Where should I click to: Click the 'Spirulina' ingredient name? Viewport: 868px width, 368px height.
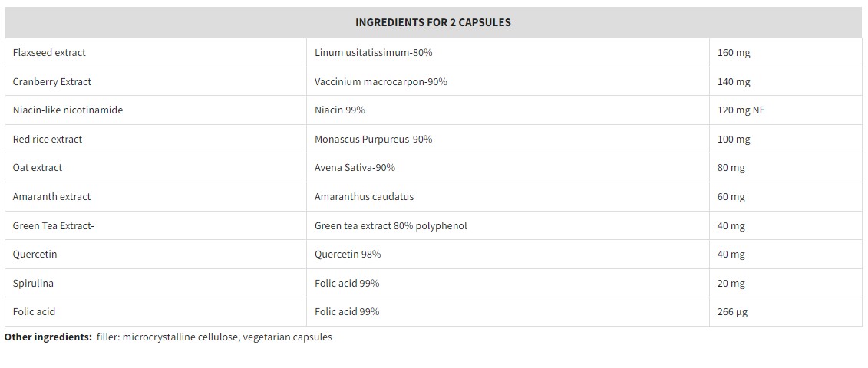[x=33, y=283]
